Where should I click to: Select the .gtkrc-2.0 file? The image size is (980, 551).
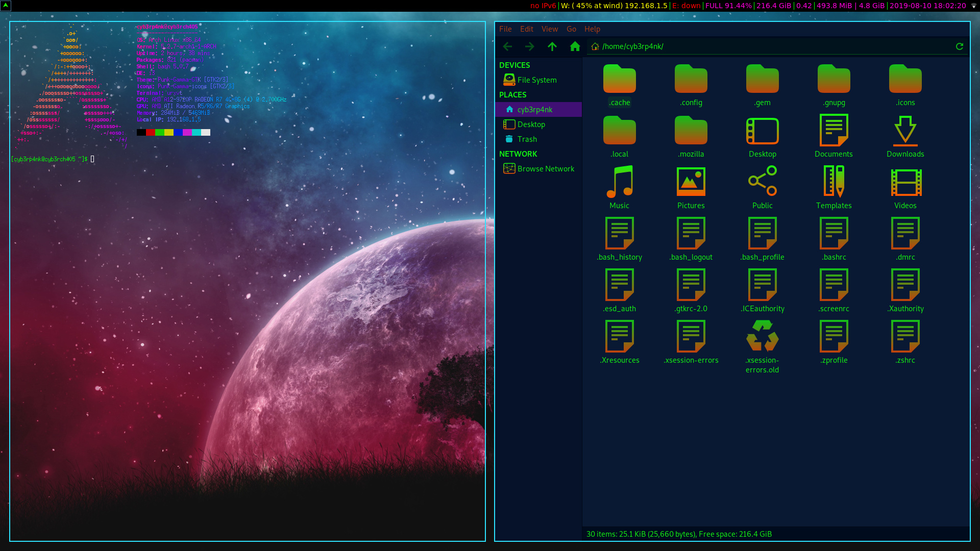(x=691, y=291)
